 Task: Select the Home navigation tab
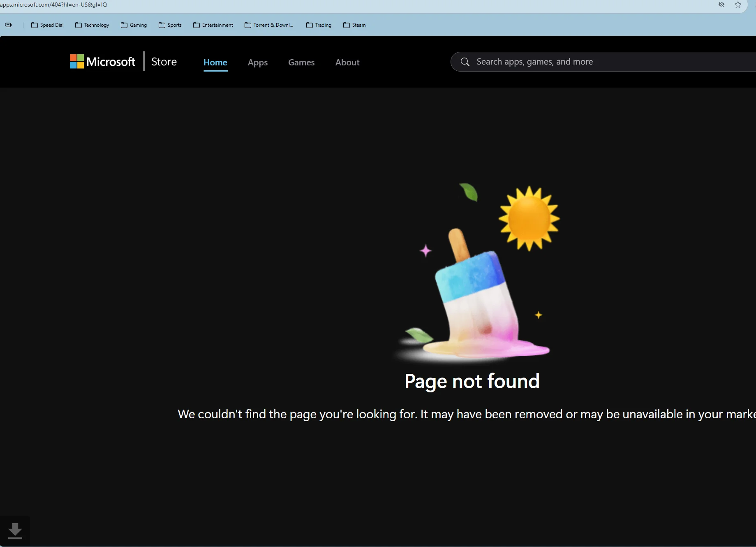(215, 63)
